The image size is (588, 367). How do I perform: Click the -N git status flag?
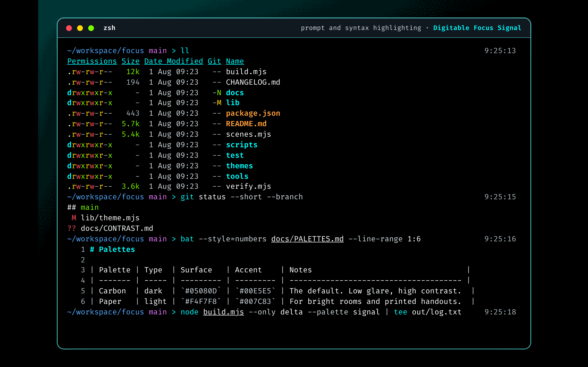tap(217, 93)
